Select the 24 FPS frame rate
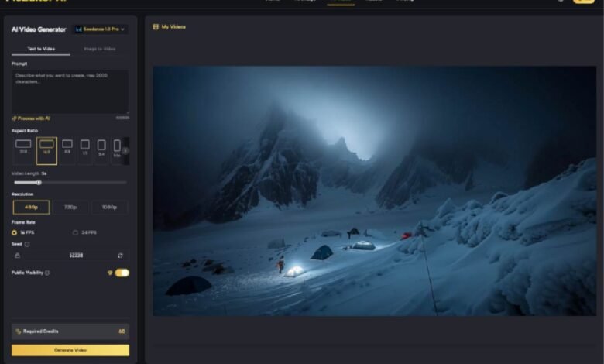Viewport: 604px width, 364px height. (x=75, y=232)
